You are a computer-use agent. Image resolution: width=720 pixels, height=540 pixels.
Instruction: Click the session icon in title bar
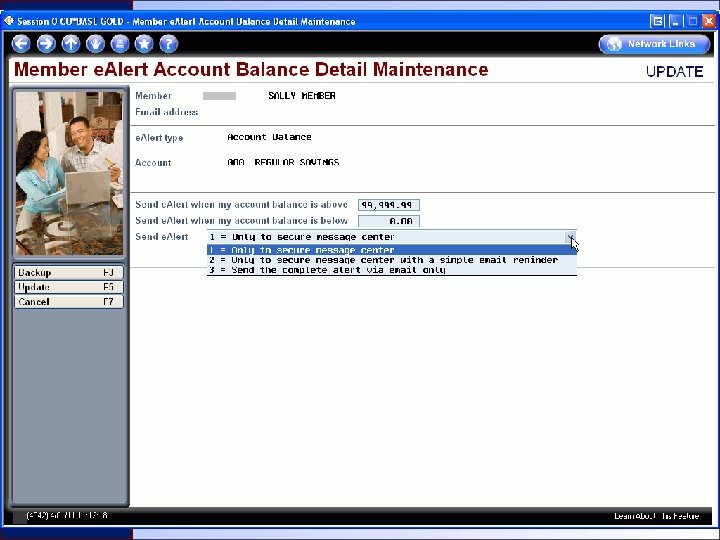pos(9,21)
